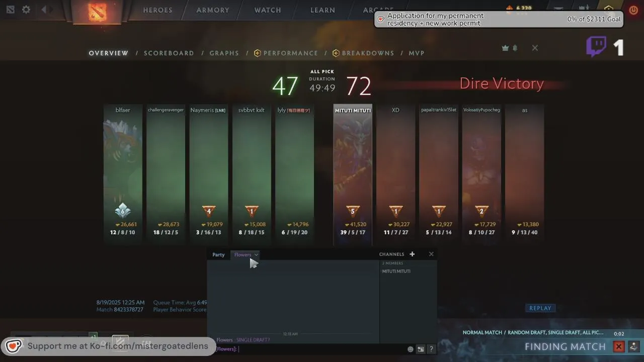Click the Normal Match search description text
Image resolution: width=644 pixels, height=362 pixels.
pyautogui.click(x=533, y=333)
